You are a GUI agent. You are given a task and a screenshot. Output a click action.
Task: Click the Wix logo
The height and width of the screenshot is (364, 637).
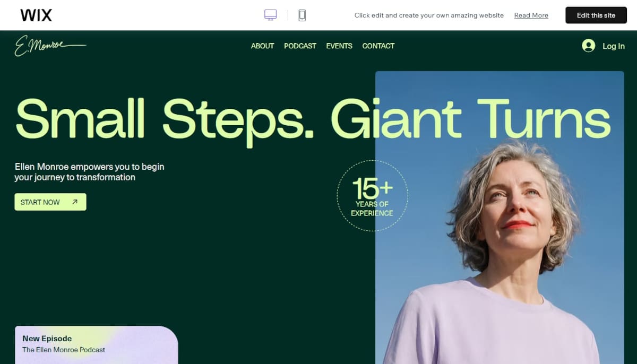tap(36, 15)
